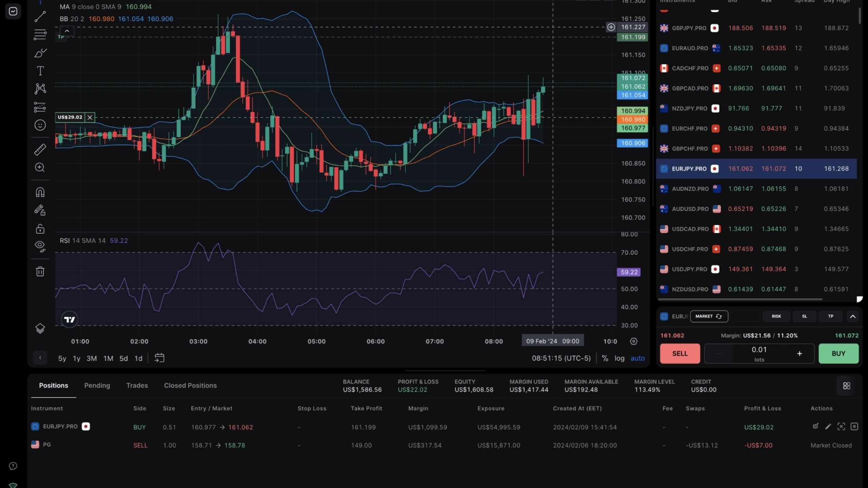This screenshot has width=868, height=488.
Task: Switch to the Positions tab
Action: [x=53, y=385]
